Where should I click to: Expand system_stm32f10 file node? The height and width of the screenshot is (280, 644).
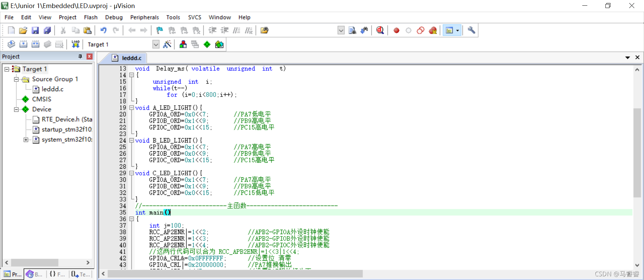(26, 139)
